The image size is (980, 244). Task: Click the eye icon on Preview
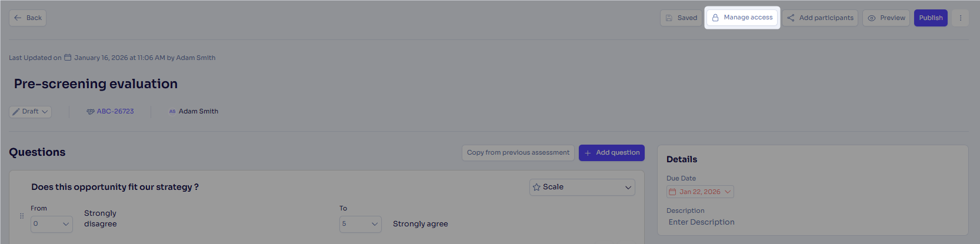click(x=872, y=18)
